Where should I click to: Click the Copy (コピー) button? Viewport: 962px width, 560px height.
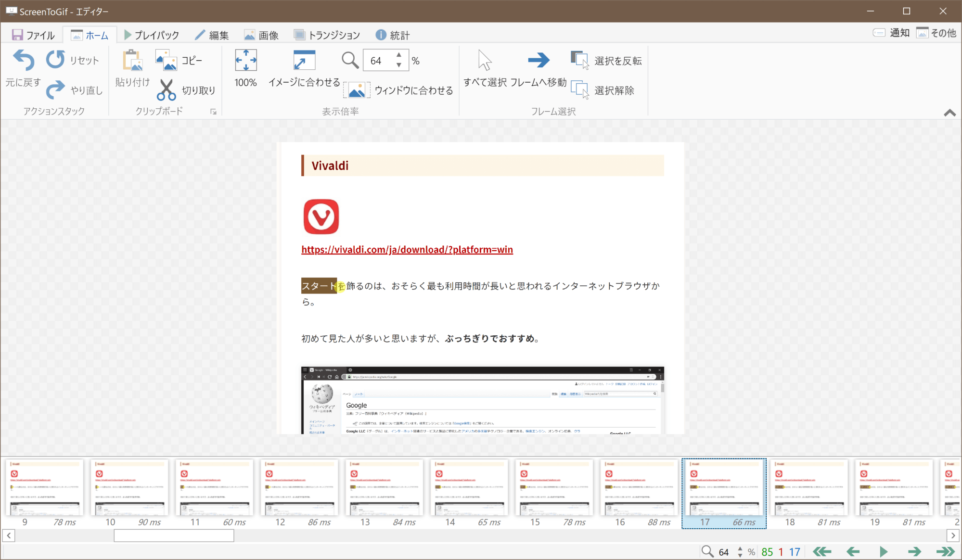(179, 61)
